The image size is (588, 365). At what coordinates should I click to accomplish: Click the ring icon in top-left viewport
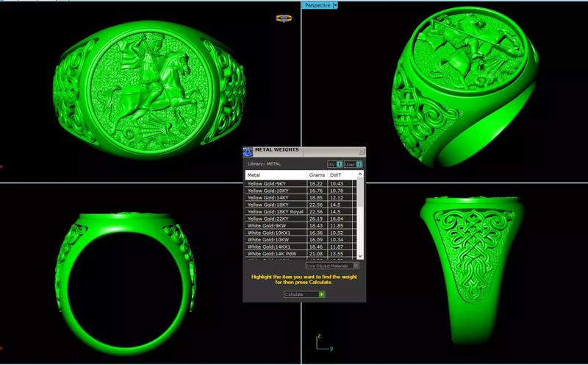click(284, 18)
